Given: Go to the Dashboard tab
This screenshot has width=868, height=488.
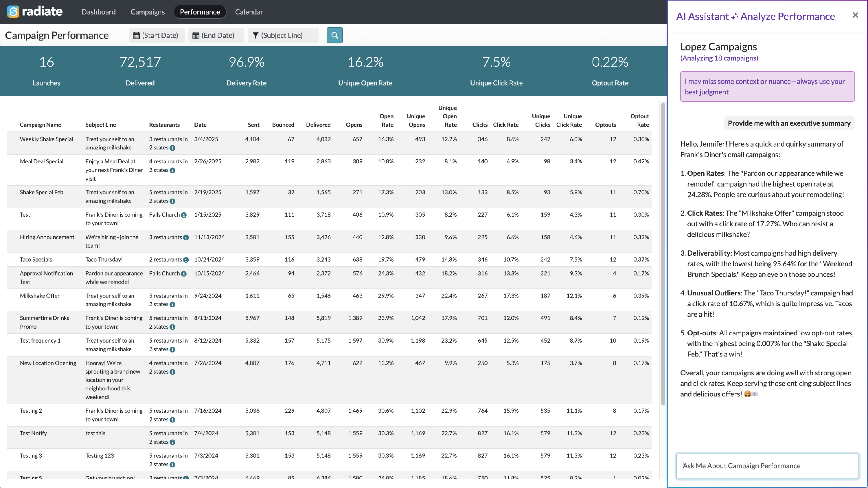Looking at the screenshot, I should coord(98,12).
